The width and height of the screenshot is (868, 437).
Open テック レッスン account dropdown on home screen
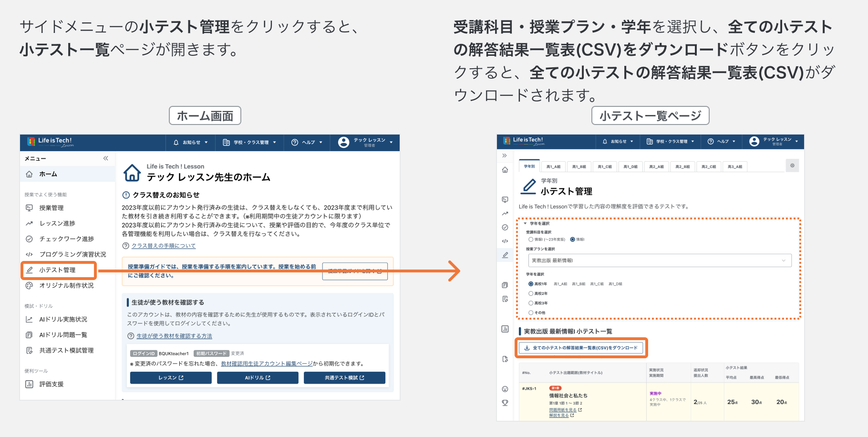[366, 142]
